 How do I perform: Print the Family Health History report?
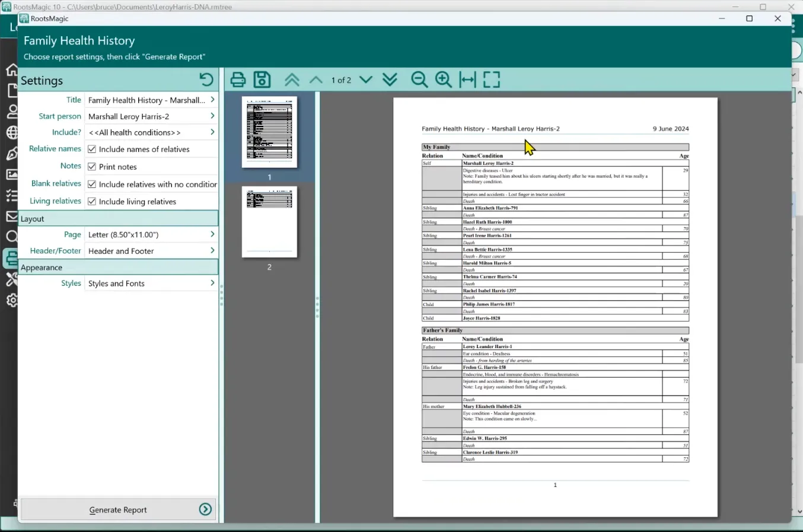click(x=238, y=79)
